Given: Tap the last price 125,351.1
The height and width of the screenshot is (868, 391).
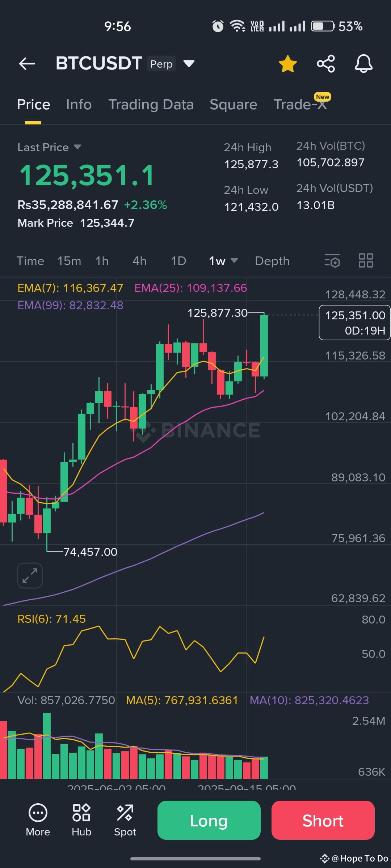Looking at the screenshot, I should click(x=87, y=175).
